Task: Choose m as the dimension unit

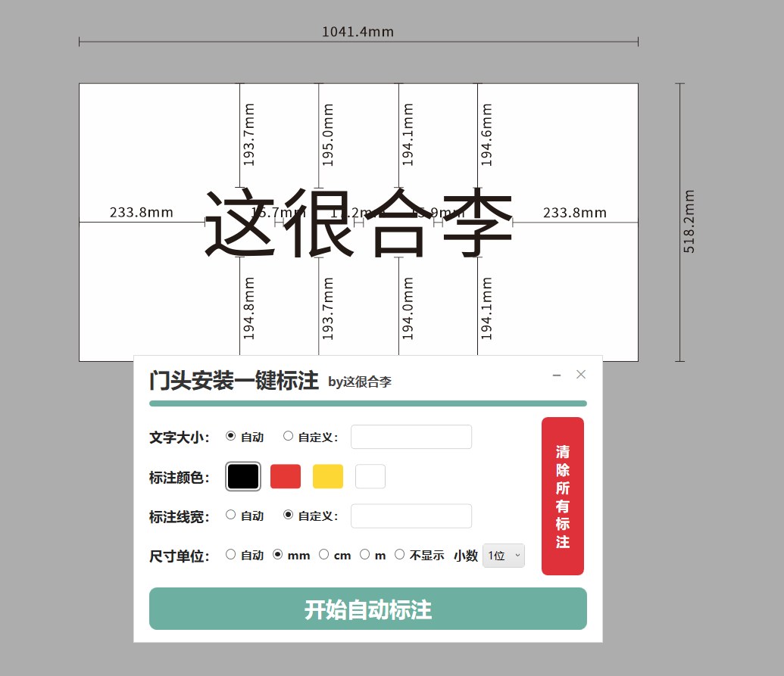Action: tap(365, 554)
